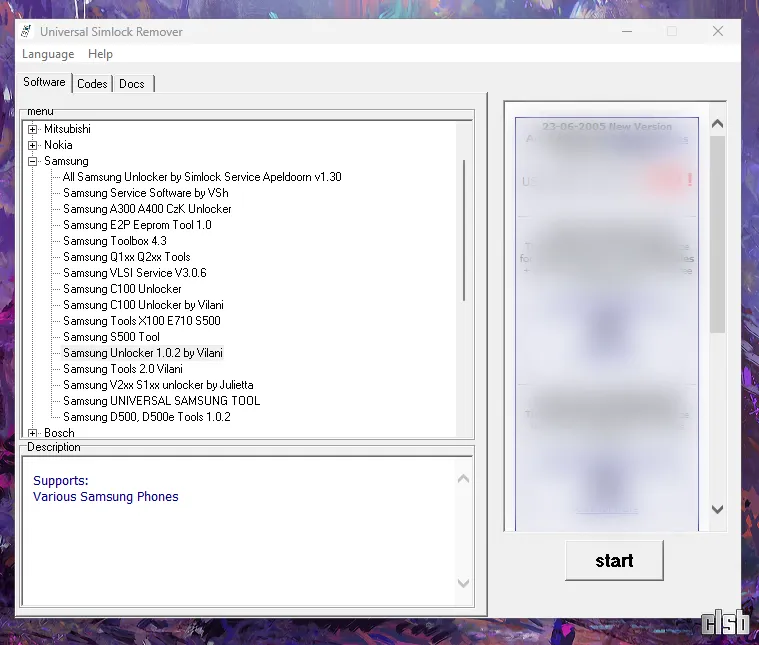Screen dimensions: 759x645
Task: Click the 'Various Samsung Phones' description text
Action: [x=106, y=497]
